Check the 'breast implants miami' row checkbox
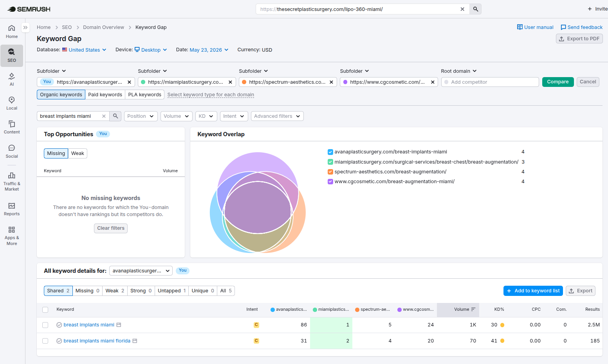This screenshot has width=608, height=364. (45, 325)
